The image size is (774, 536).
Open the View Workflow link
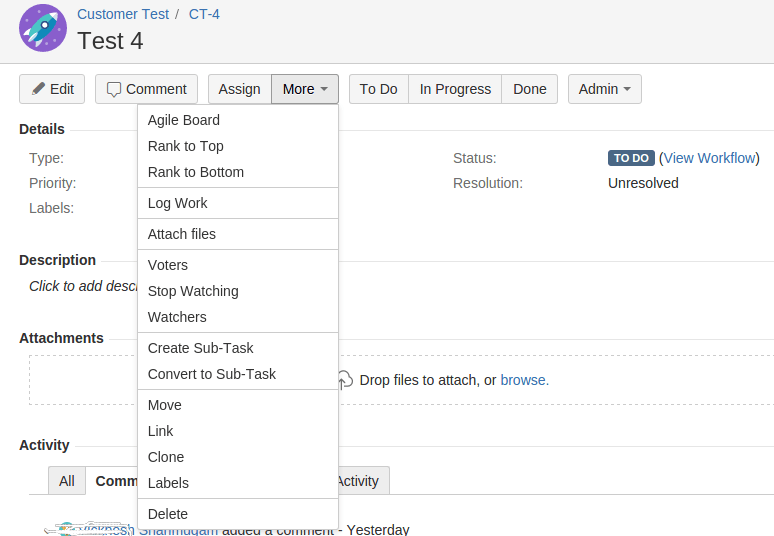[x=709, y=158]
